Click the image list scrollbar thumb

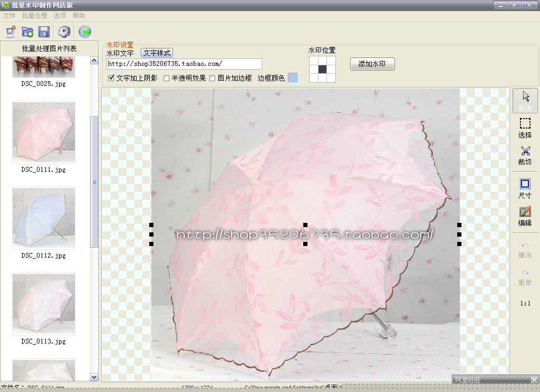[x=94, y=182]
